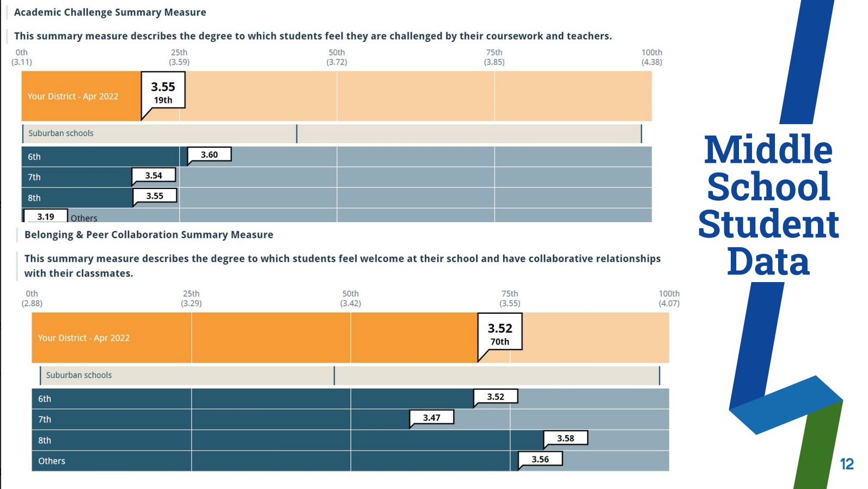Image resolution: width=868 pixels, height=489 pixels.
Task: Click the 8th grade row label in Belonging chart
Action: [x=45, y=440]
